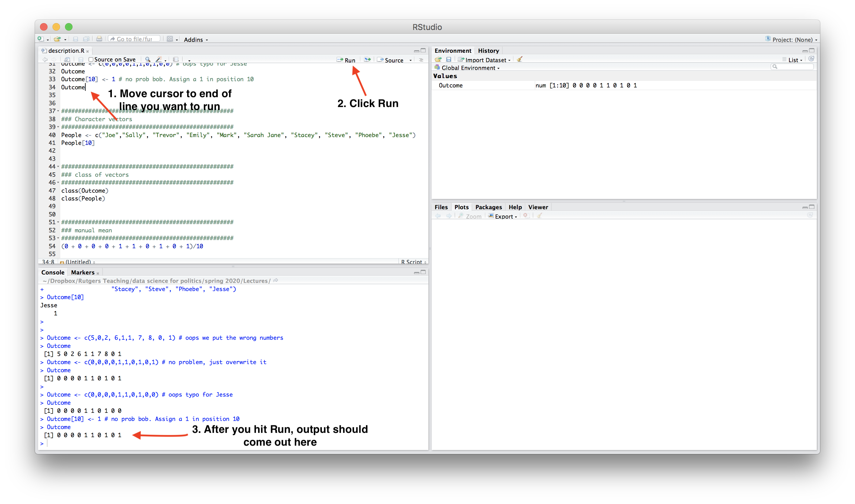Open the Help tab
Viewport: 855px width, 504px height.
(515, 207)
